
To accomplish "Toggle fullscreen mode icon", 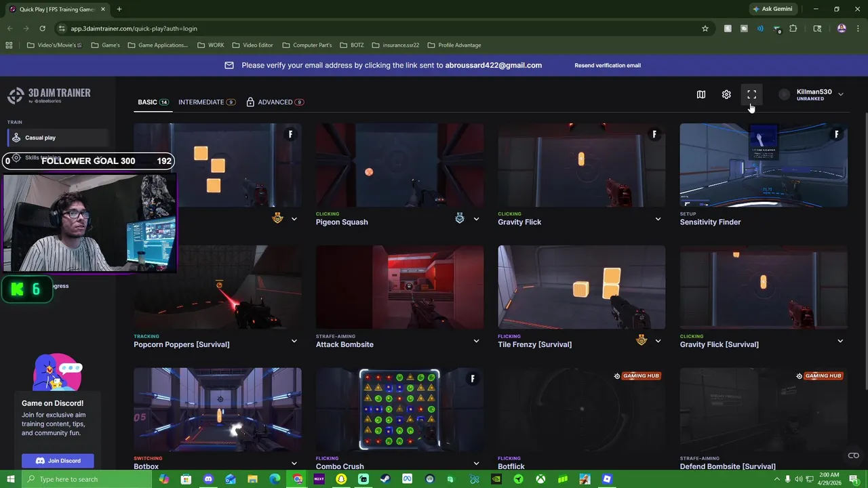I will 751,94.
